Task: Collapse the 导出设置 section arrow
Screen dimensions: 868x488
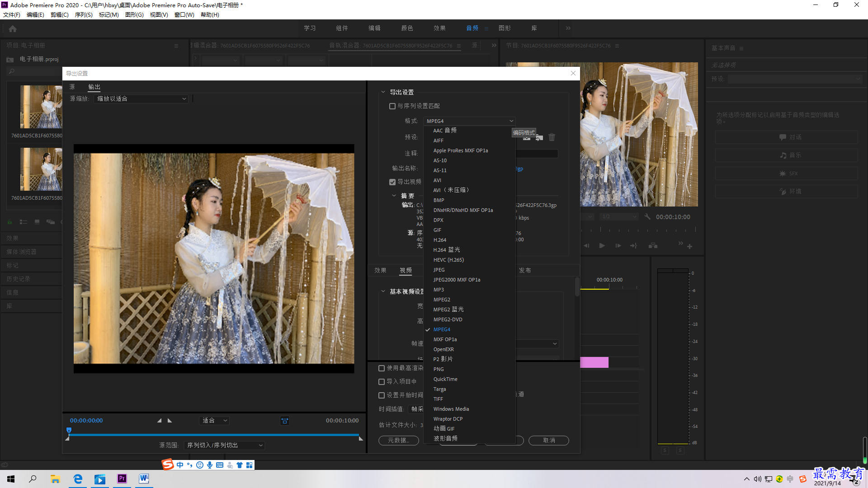Action: (x=383, y=92)
